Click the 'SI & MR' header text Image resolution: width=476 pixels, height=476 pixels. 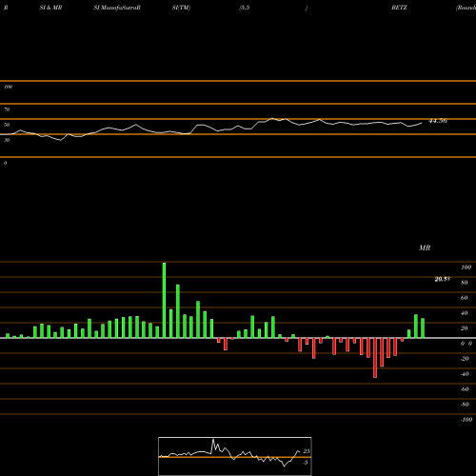(x=50, y=8)
